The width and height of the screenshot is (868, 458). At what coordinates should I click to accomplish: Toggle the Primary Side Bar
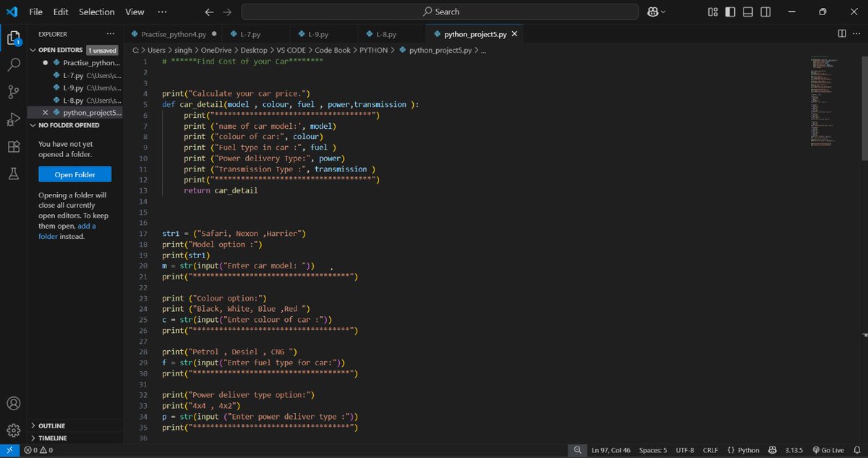pyautogui.click(x=731, y=12)
